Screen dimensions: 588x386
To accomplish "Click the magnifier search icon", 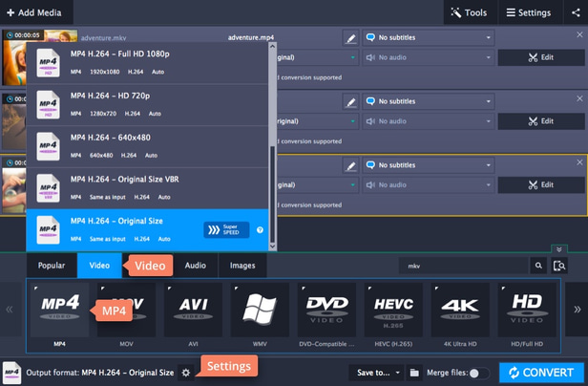I will (x=538, y=266).
